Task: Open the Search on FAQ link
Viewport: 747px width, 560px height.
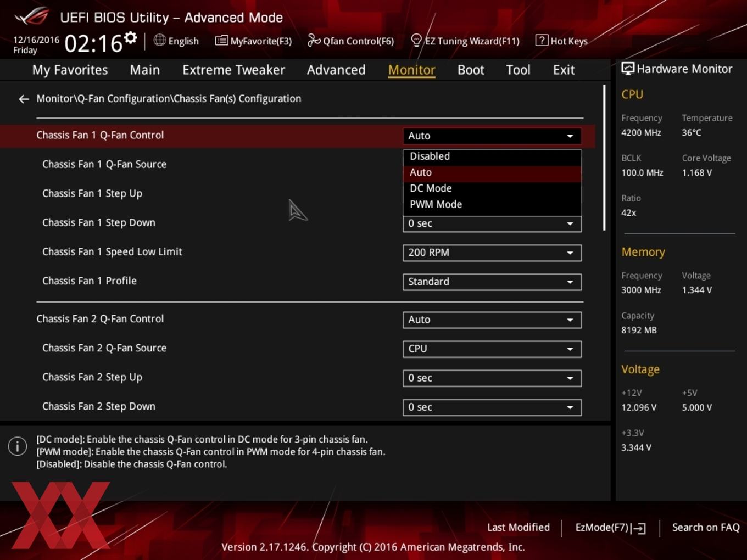Action: click(x=706, y=527)
